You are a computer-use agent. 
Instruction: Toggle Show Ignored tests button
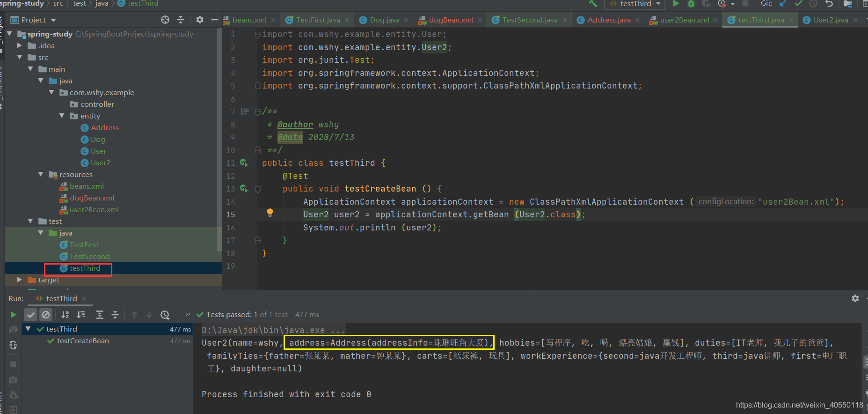45,315
